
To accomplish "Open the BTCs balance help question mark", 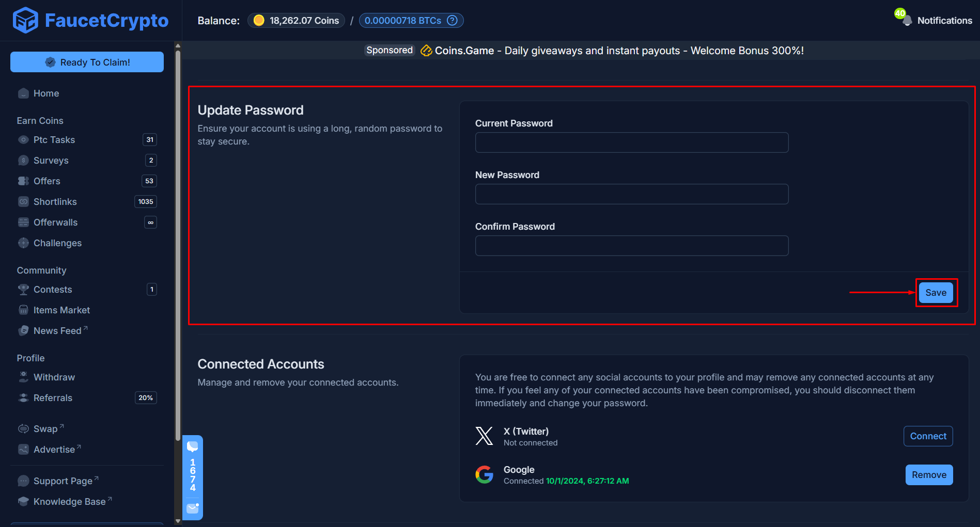I will point(452,20).
